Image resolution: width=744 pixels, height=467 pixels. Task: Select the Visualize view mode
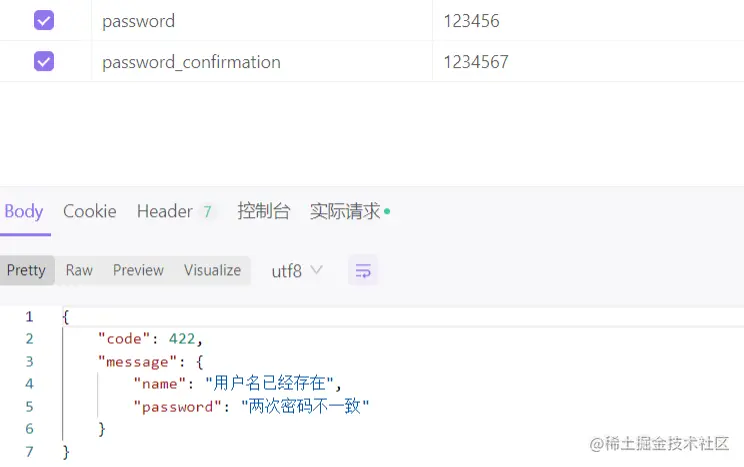click(x=213, y=270)
